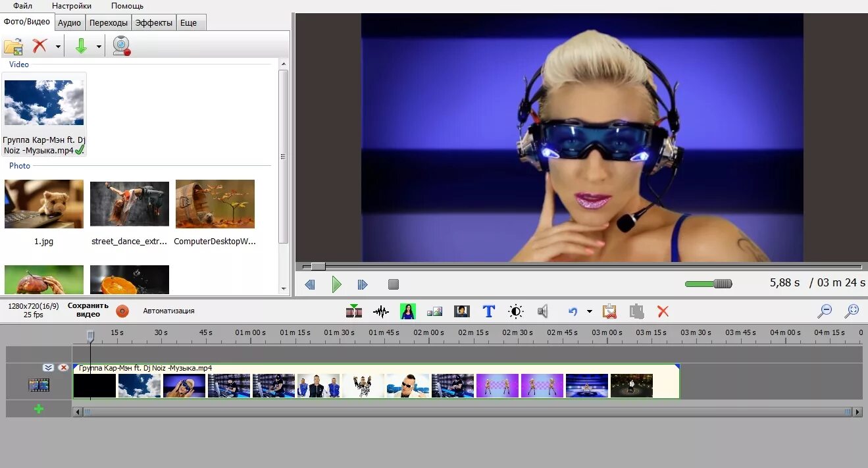
Task: Click the audio waveform icon in toolbar
Action: [x=381, y=311]
